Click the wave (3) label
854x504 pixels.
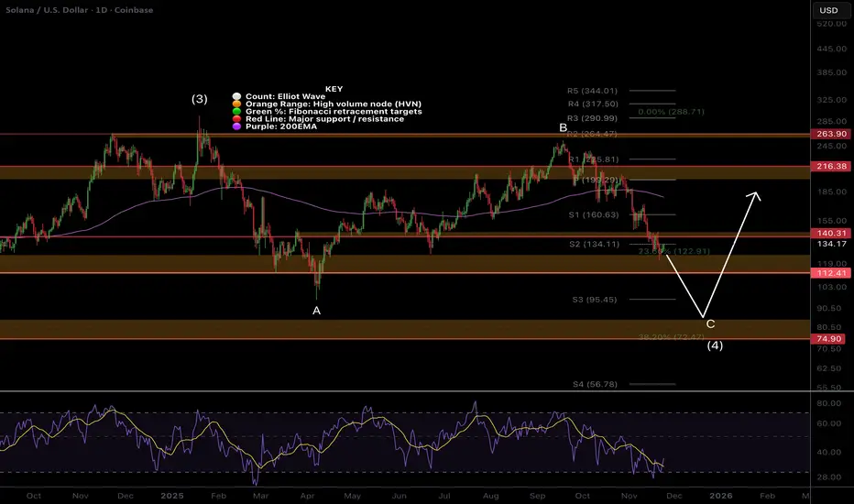point(200,99)
